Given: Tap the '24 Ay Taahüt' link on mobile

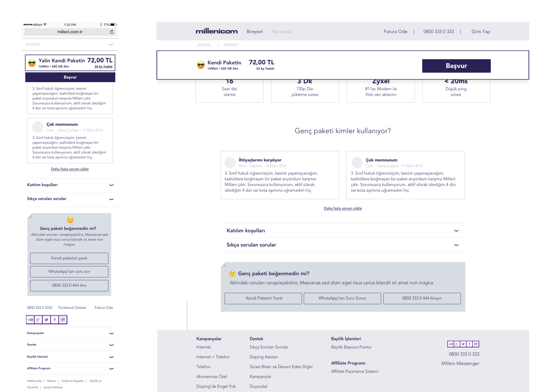Looking at the screenshot, I should click(104, 67).
